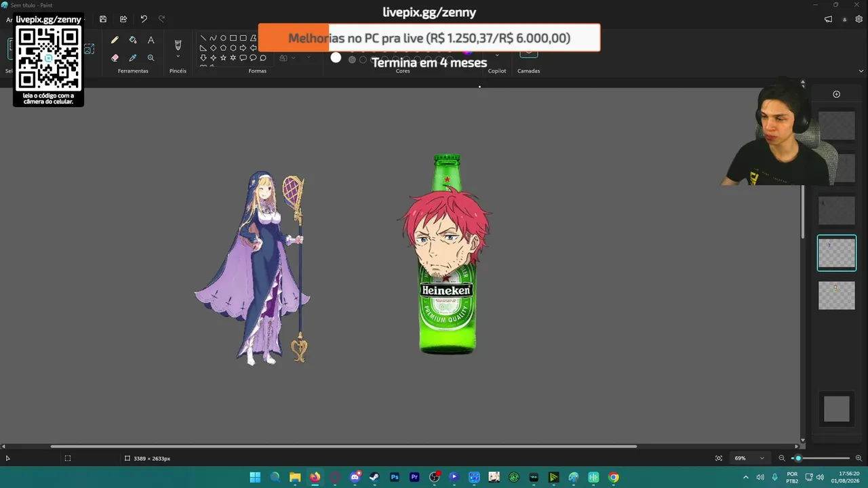Screen dimensions: 868x488
Task: Select the Pencil tool
Action: [x=115, y=40]
